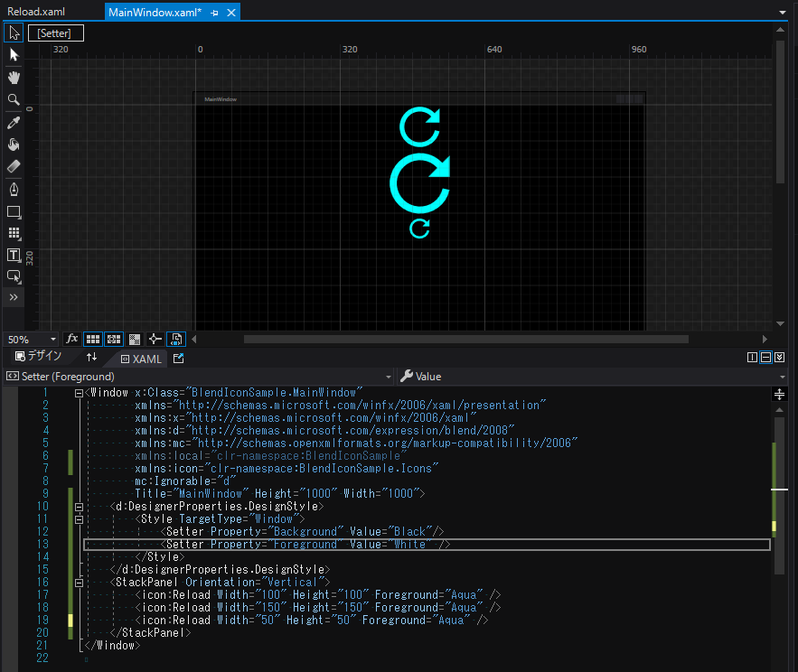798x672 pixels.
Task: Click the code editor split handle icon
Action: 779,394
